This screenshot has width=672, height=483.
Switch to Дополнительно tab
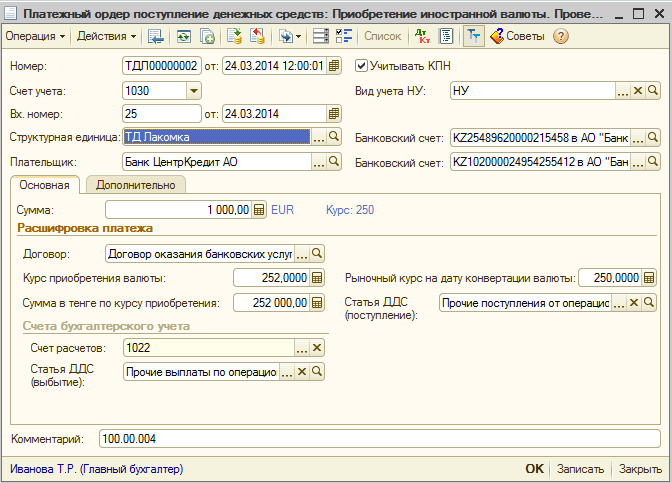click(136, 185)
